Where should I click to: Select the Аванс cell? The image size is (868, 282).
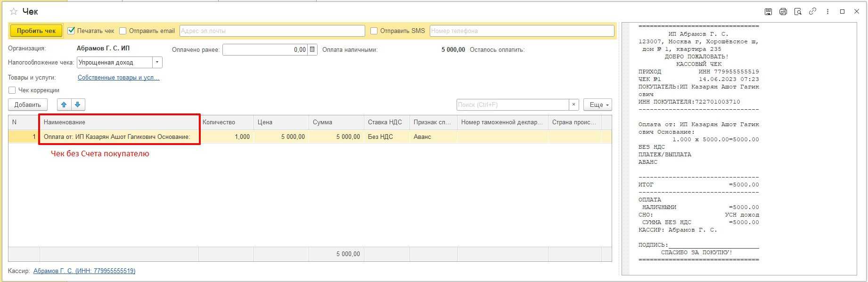click(x=434, y=137)
